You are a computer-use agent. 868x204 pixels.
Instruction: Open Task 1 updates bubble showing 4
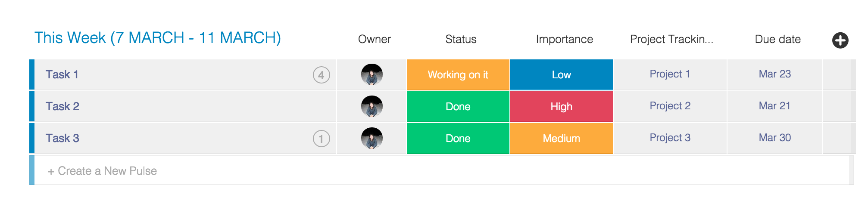click(321, 75)
